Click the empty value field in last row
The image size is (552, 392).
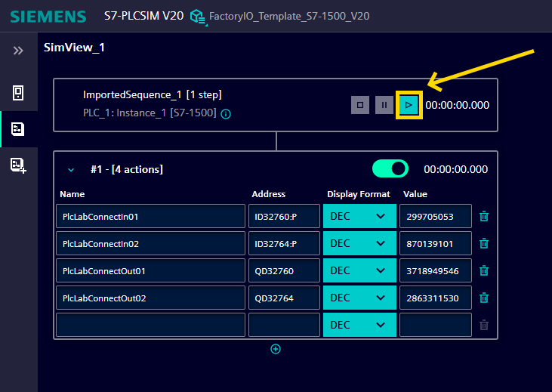click(x=436, y=325)
